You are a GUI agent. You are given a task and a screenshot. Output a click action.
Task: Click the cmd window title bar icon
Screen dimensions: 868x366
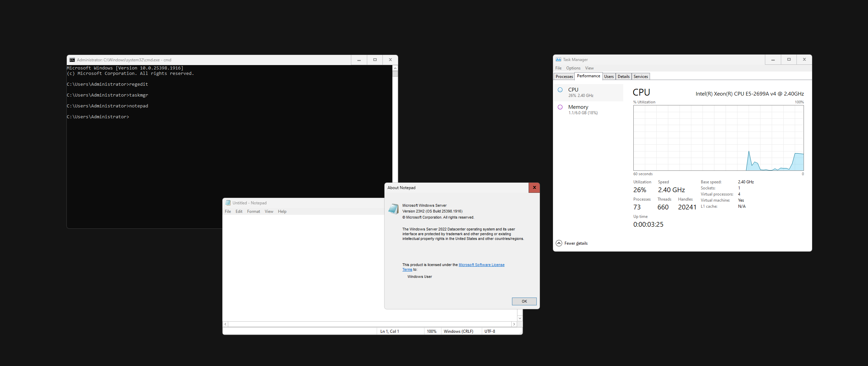click(x=72, y=60)
